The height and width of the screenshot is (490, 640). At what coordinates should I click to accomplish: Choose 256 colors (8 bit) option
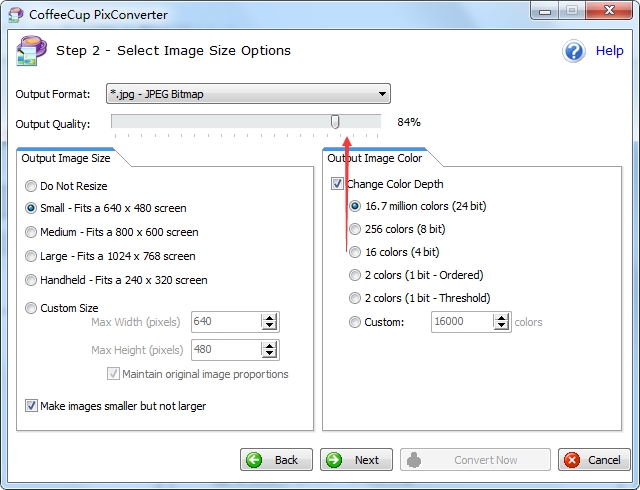356,229
